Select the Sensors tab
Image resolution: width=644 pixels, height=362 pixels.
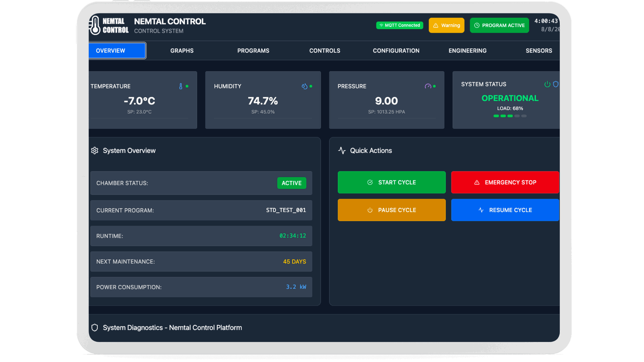click(539, 51)
